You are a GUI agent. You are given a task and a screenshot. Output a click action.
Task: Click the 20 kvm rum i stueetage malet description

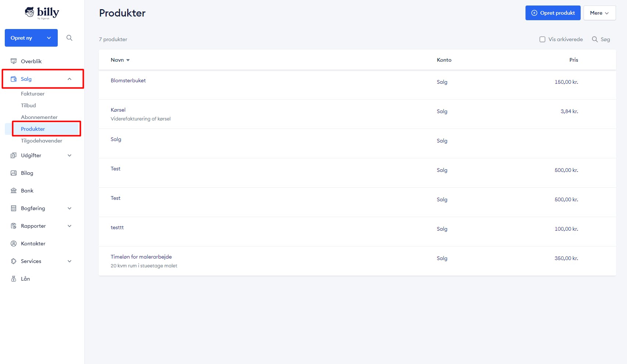tap(144, 266)
